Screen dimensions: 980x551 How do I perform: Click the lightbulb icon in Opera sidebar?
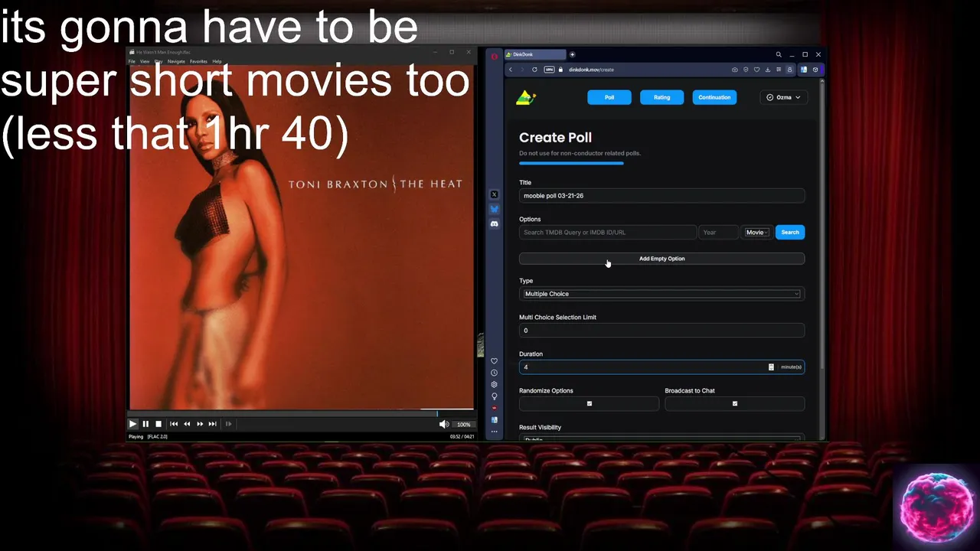coord(494,396)
